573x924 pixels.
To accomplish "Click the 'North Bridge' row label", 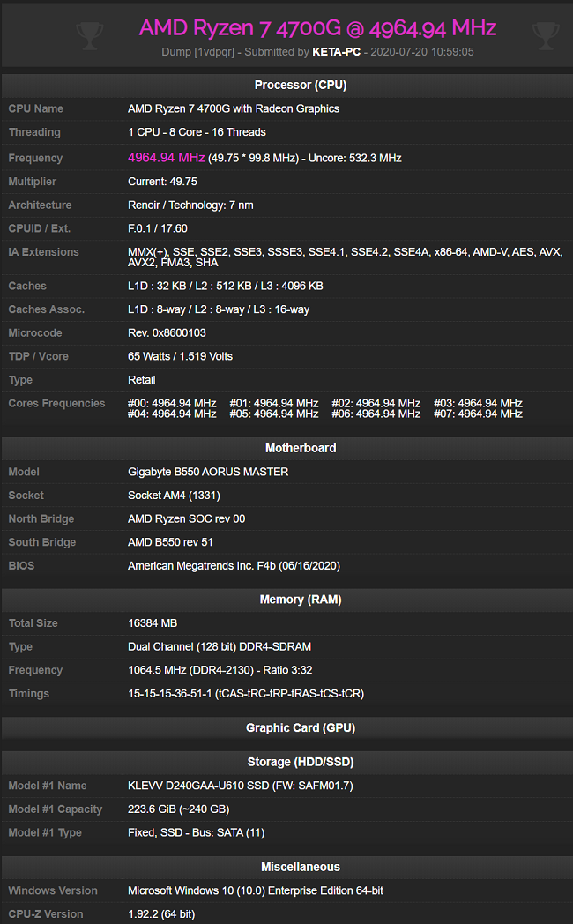I will tap(41, 519).
